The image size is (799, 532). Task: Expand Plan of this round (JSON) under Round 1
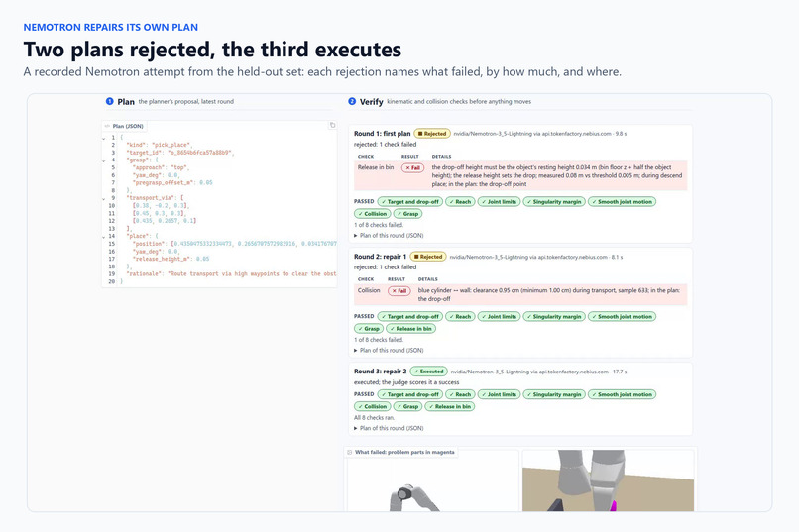tap(389, 236)
